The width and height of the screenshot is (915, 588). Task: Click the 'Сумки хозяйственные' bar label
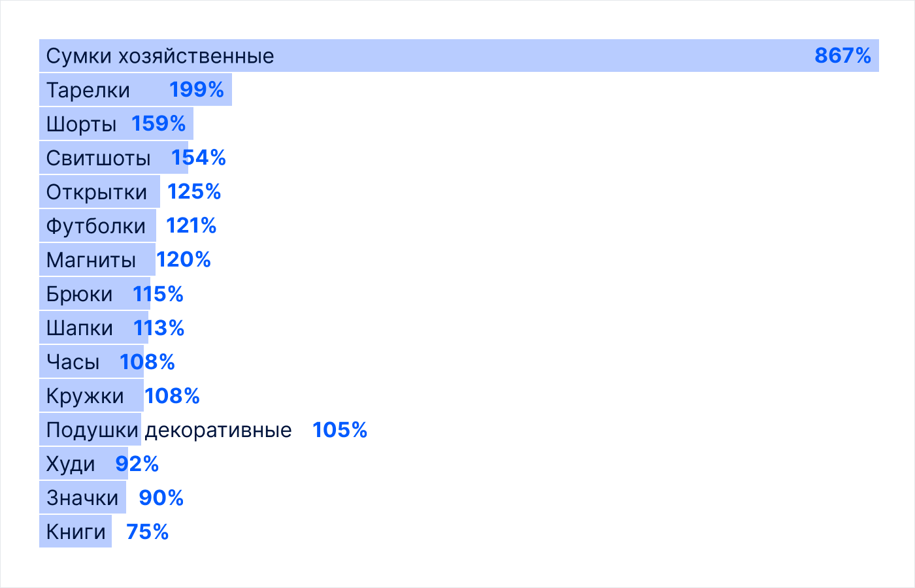pyautogui.click(x=160, y=56)
